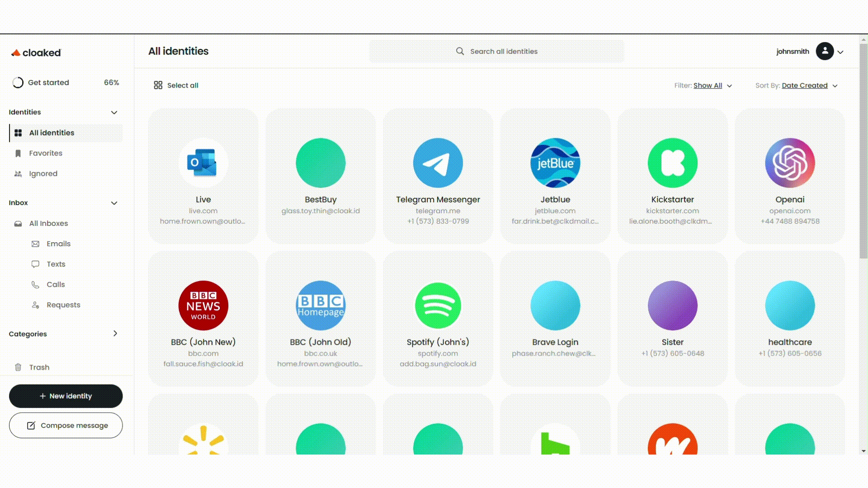The image size is (868, 488).
Task: Click the scrollbar down arrow
Action: coord(863,451)
